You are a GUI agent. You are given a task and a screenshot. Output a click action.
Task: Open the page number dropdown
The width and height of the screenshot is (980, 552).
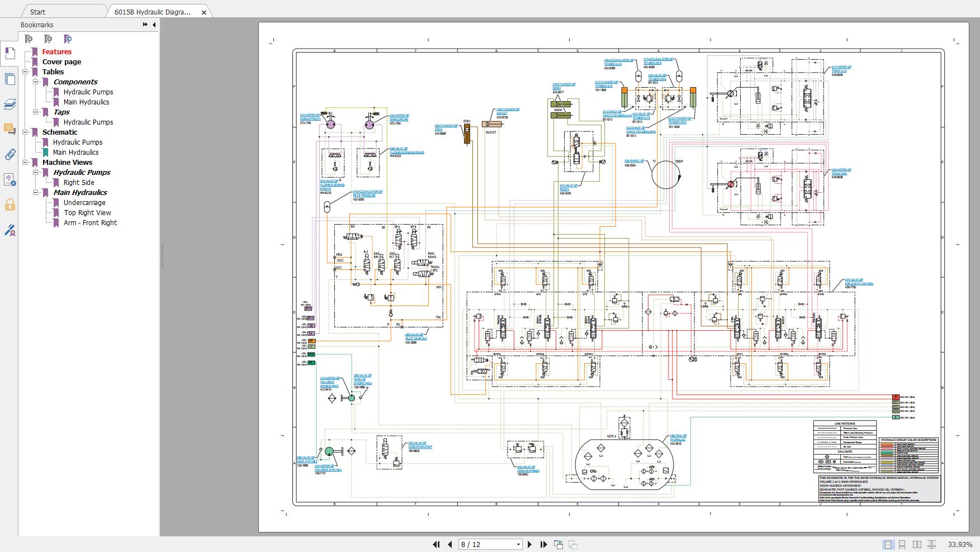click(x=518, y=544)
